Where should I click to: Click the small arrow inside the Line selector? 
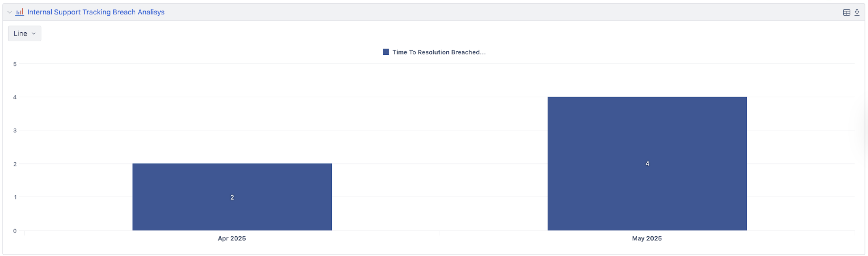tap(34, 33)
